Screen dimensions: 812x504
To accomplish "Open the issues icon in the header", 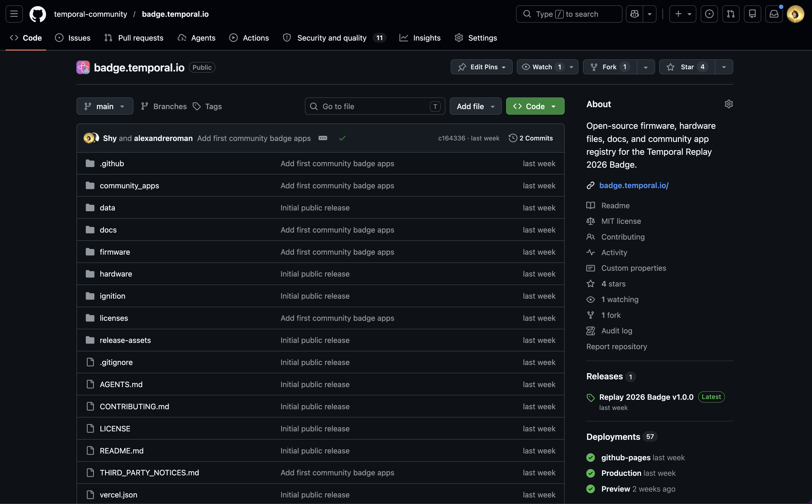I will [709, 14].
